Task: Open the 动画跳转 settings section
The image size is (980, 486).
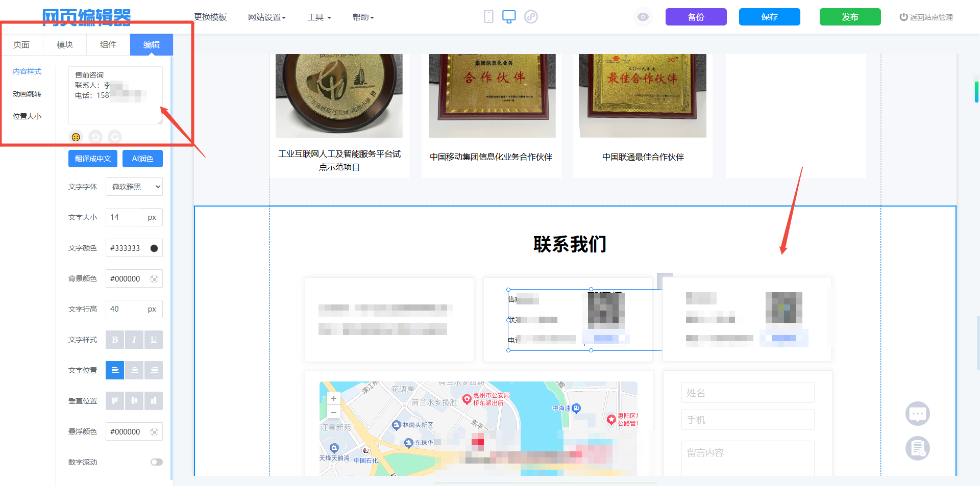Action: pyautogui.click(x=27, y=94)
